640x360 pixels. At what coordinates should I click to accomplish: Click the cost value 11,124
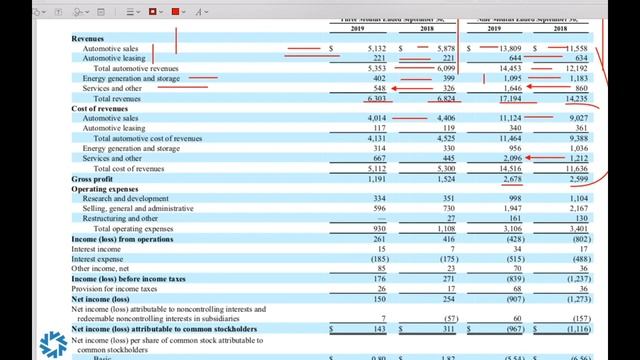pos(510,118)
